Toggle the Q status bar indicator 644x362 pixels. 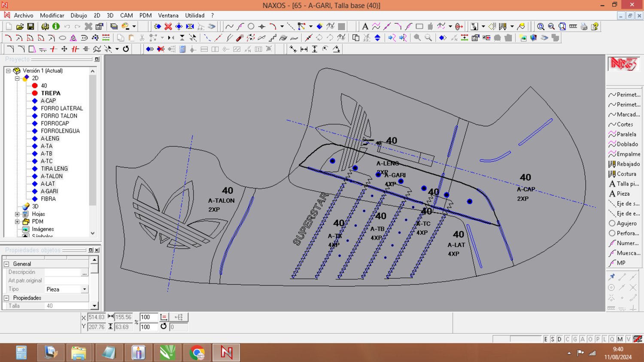(x=612, y=339)
